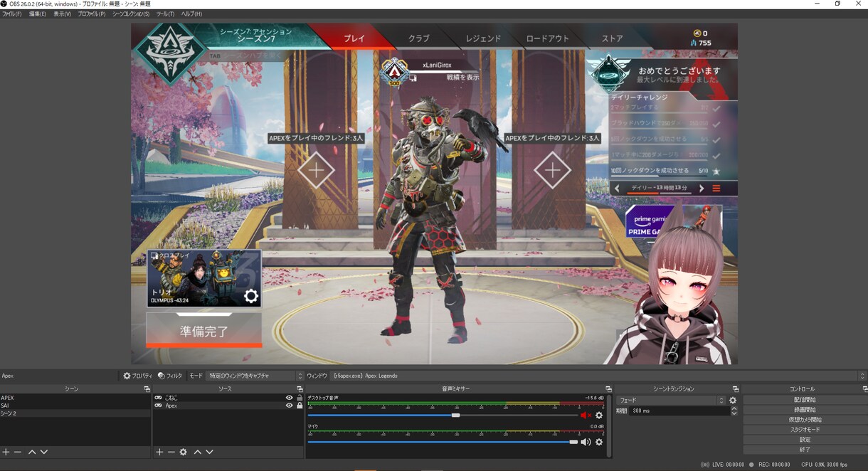868x471 pixels.
Task: Open the ツール(T) menu
Action: click(x=165, y=14)
